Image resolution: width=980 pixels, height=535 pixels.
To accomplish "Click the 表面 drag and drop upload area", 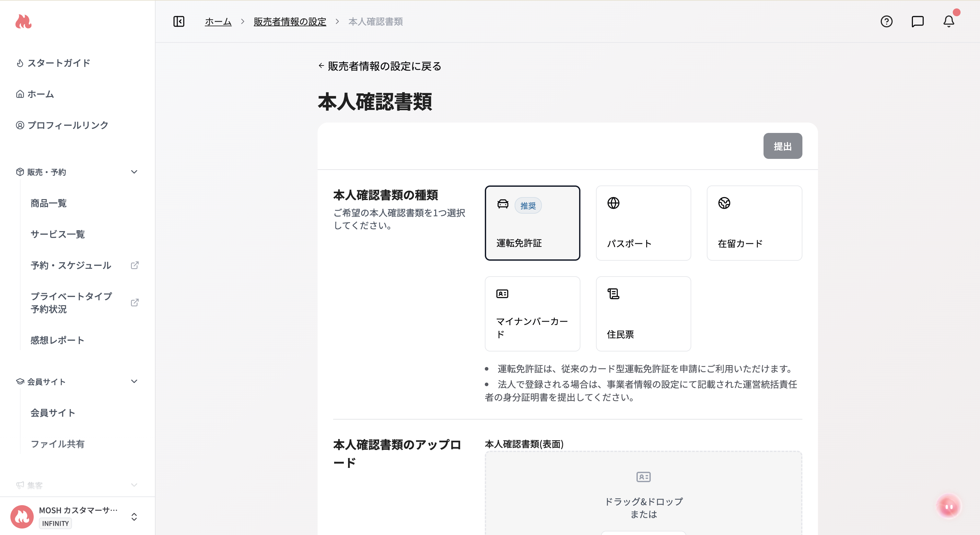I will (643, 493).
